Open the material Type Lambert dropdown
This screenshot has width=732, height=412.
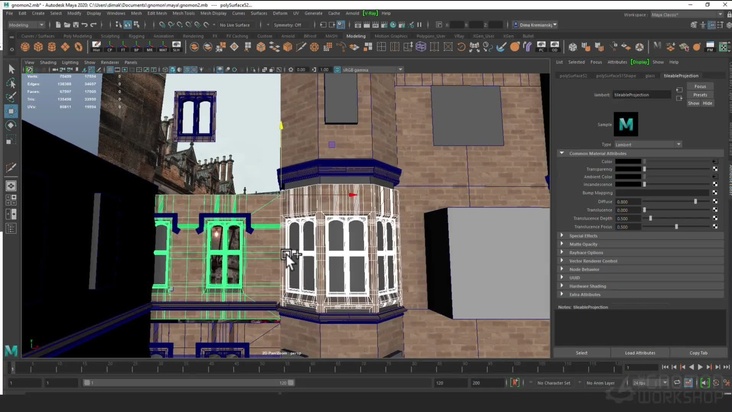648,144
